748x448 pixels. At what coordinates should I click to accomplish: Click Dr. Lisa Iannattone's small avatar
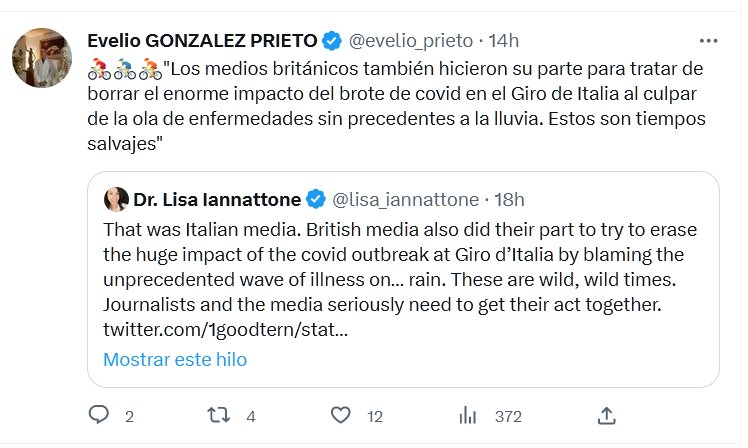(116, 198)
